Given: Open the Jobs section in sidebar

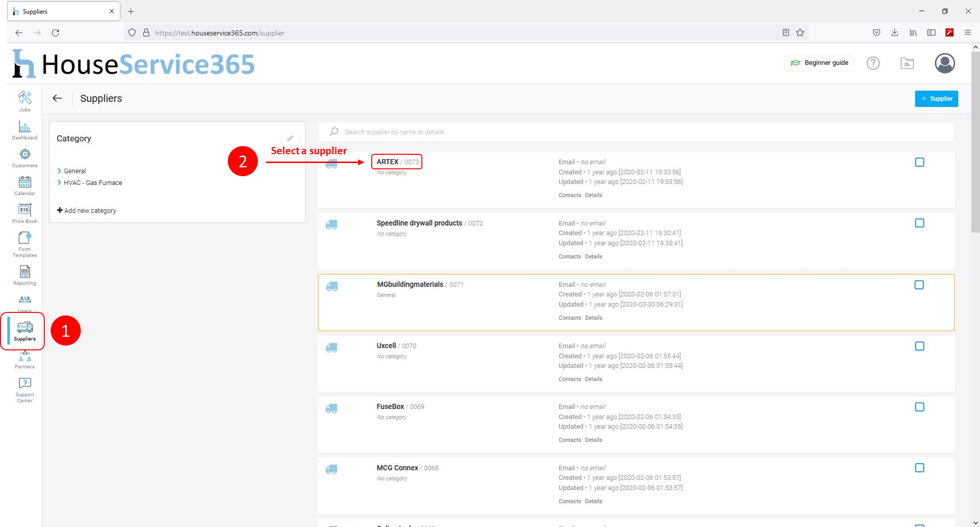Looking at the screenshot, I should click(24, 101).
